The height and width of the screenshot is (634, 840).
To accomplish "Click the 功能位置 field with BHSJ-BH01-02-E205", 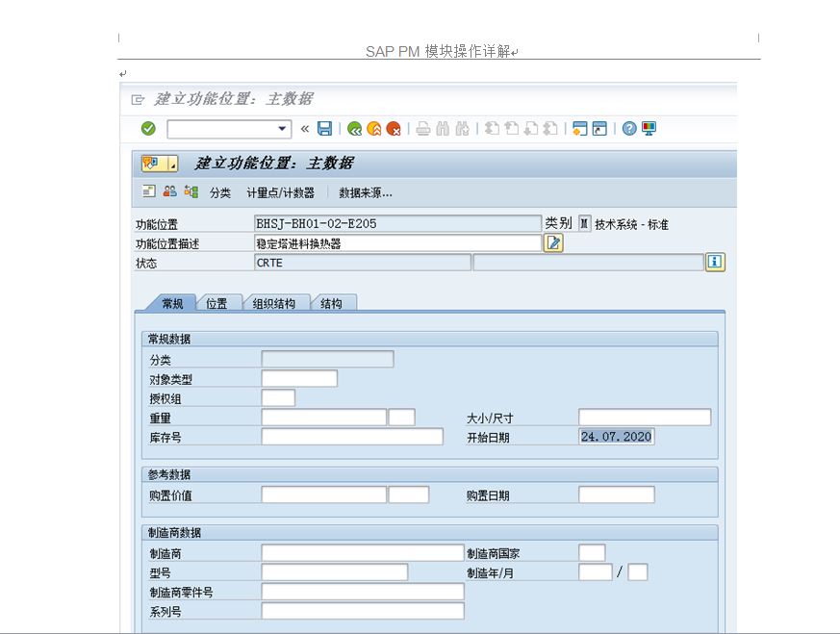I will (398, 224).
